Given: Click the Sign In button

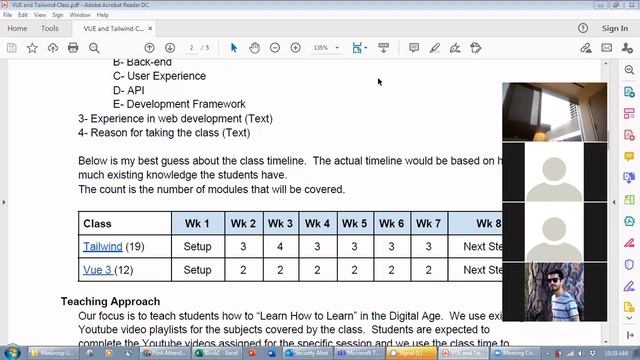Looking at the screenshot, I should tap(615, 28).
